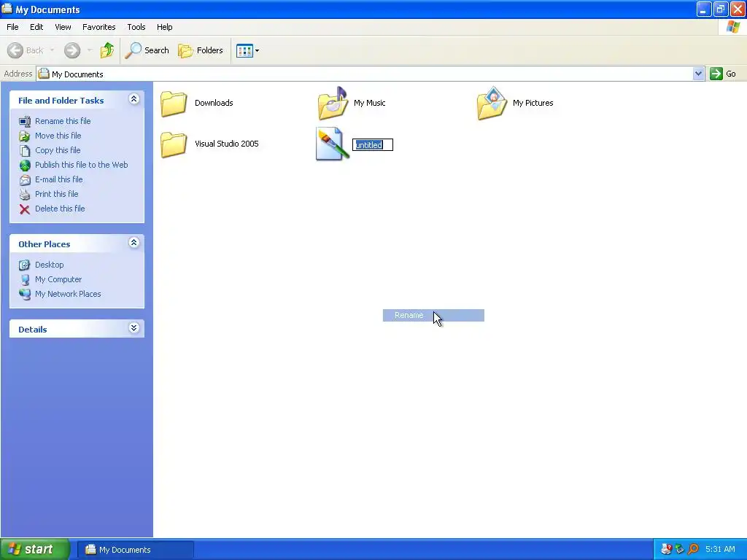Click the Windows flag logo
This screenshot has height=560, width=747.
732,27
